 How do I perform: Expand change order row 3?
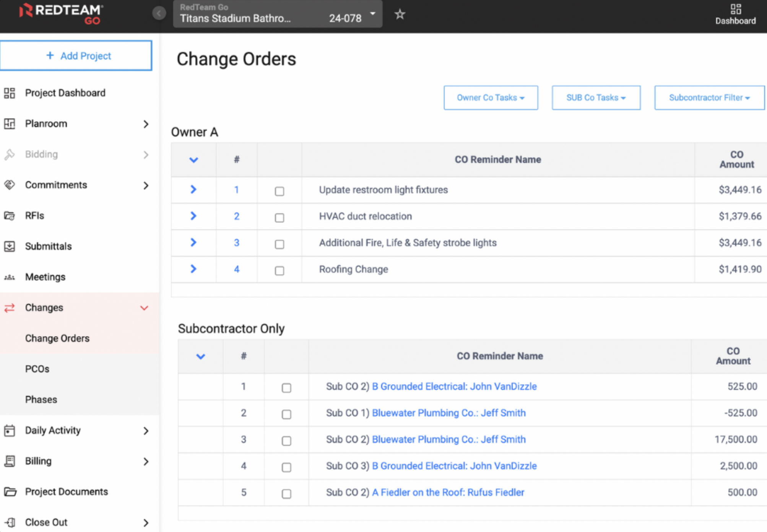point(193,242)
